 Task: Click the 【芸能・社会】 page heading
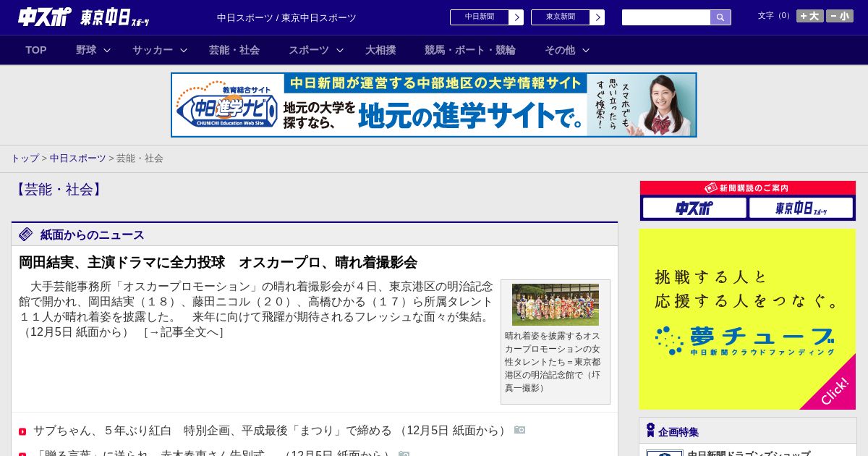click(x=59, y=190)
